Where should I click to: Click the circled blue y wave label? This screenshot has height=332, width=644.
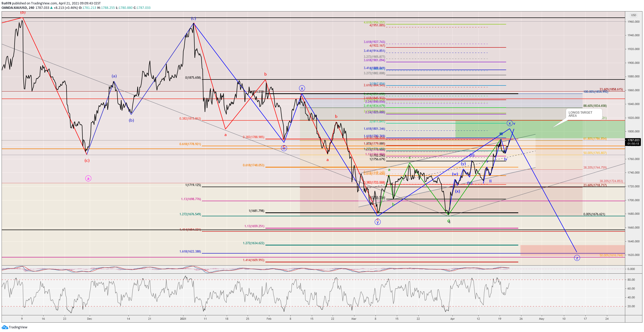(378, 222)
